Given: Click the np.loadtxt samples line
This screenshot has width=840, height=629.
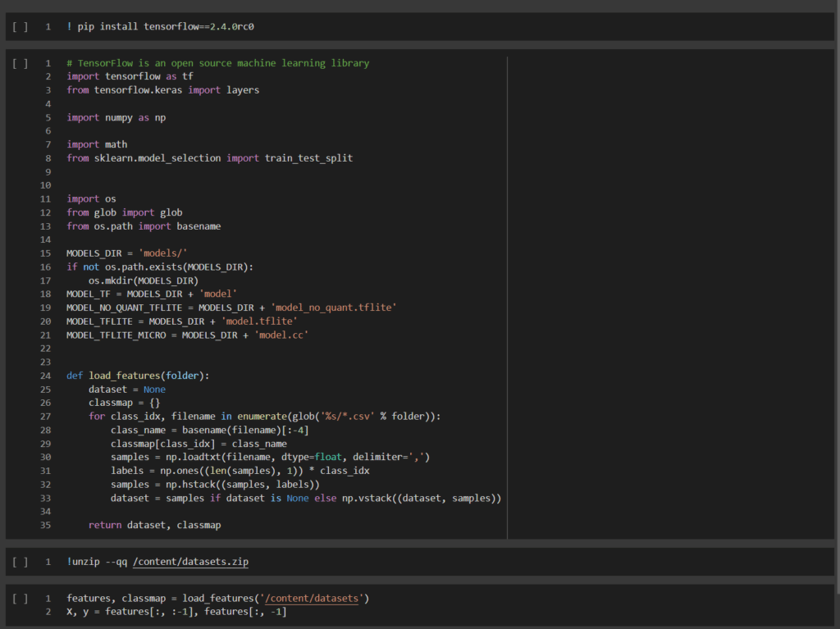Looking at the screenshot, I should 270,457.
